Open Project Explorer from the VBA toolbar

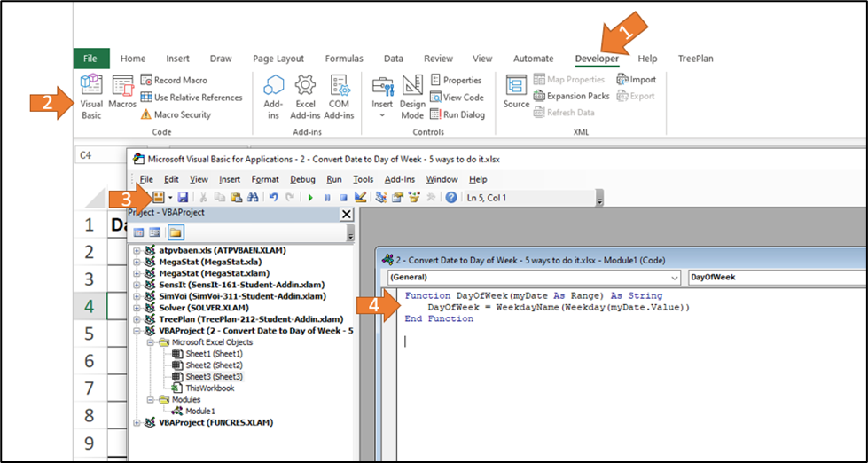point(381,197)
